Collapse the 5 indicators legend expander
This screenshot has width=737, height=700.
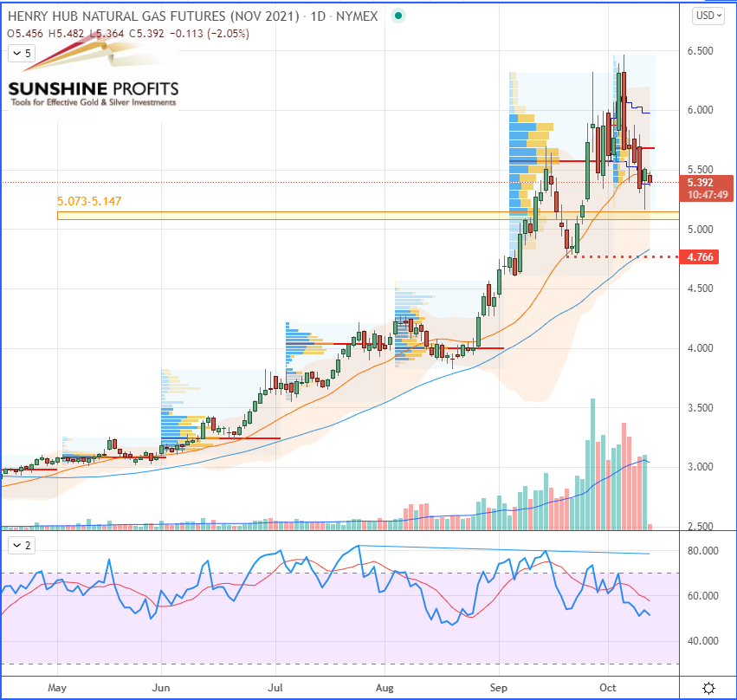pyautogui.click(x=22, y=53)
